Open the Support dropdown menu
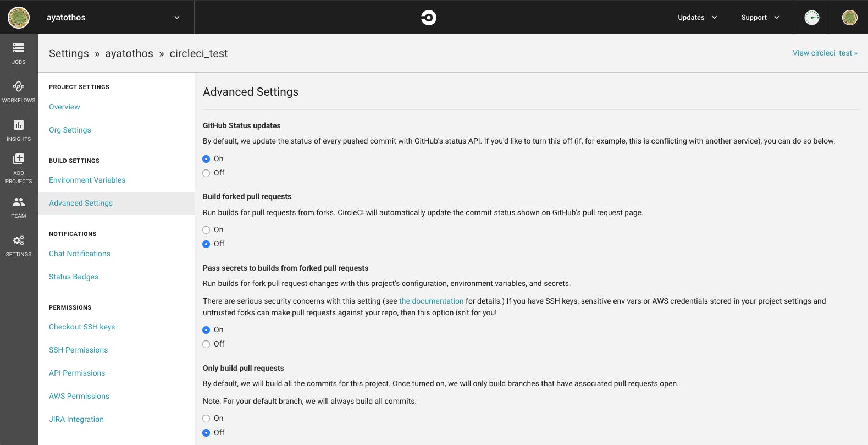Screen dimensions: 868x445 coord(760,18)
